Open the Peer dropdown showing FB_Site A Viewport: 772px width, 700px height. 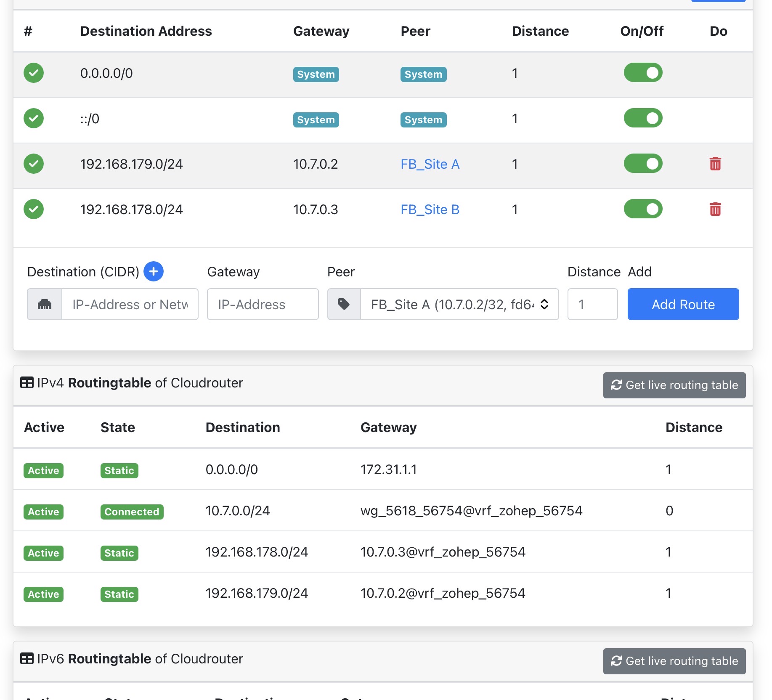(459, 304)
